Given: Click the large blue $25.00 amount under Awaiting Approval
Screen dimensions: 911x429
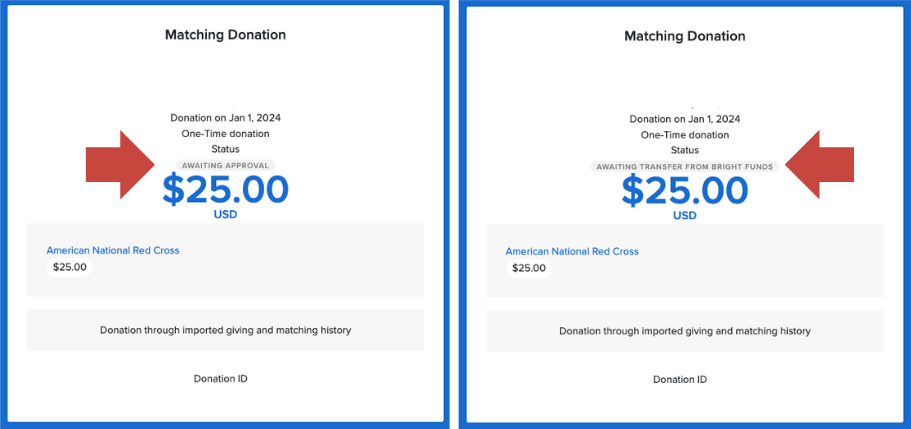Looking at the screenshot, I should tap(225, 190).
